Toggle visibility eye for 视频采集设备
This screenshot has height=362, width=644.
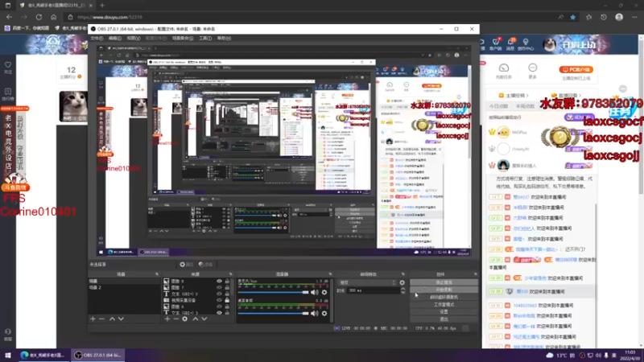[219, 300]
